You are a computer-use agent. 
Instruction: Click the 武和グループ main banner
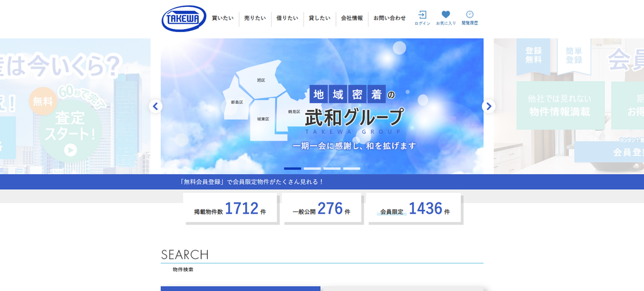322,106
